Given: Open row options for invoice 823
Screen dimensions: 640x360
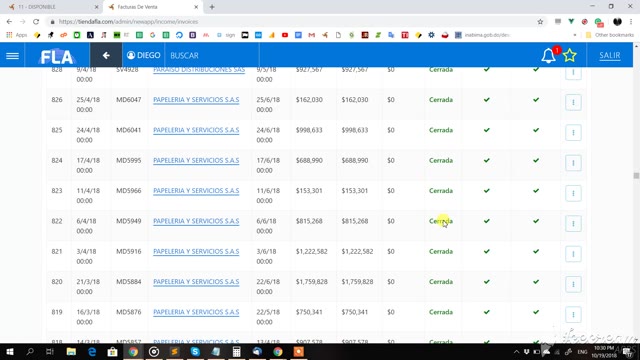Looking at the screenshot, I should click(573, 193).
